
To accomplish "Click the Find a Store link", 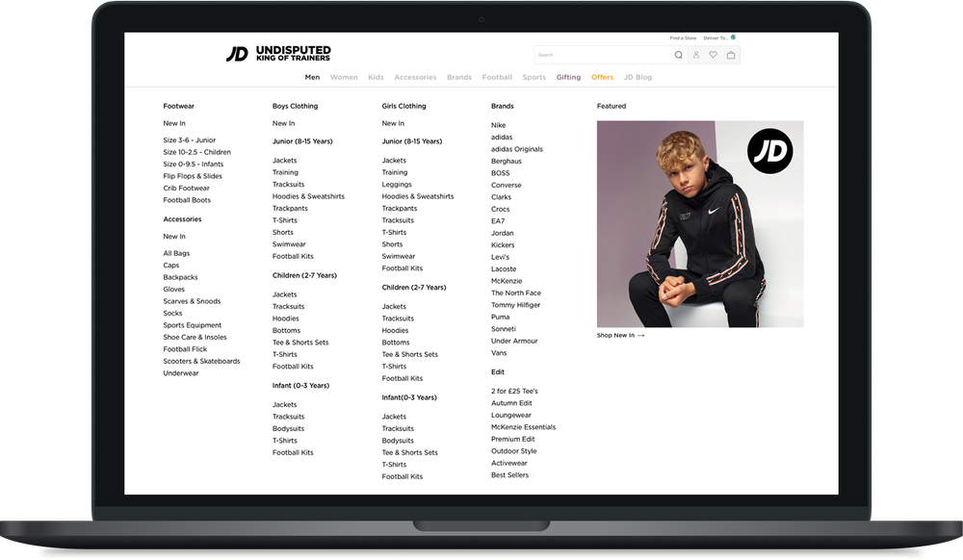I will click(x=683, y=38).
